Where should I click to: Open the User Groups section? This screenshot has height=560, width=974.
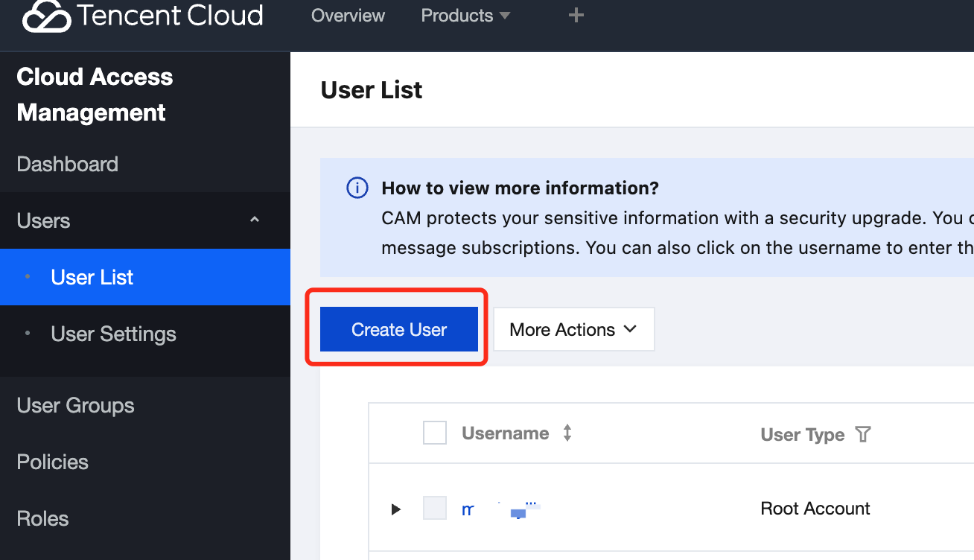pos(76,406)
